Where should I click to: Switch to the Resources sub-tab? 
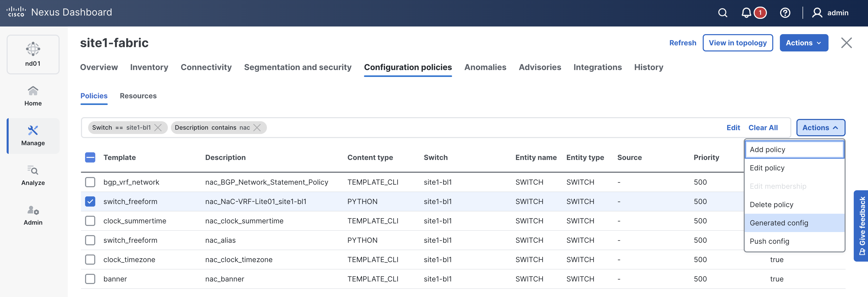coord(138,96)
